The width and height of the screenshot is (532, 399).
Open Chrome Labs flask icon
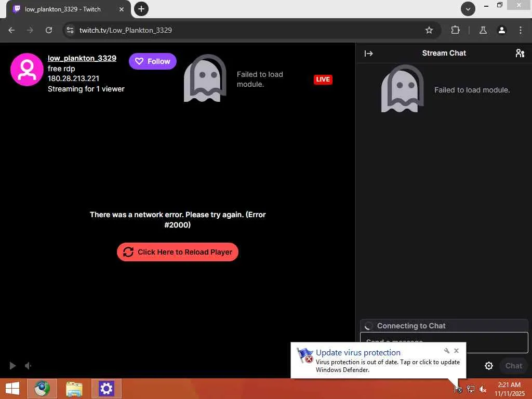(483, 30)
